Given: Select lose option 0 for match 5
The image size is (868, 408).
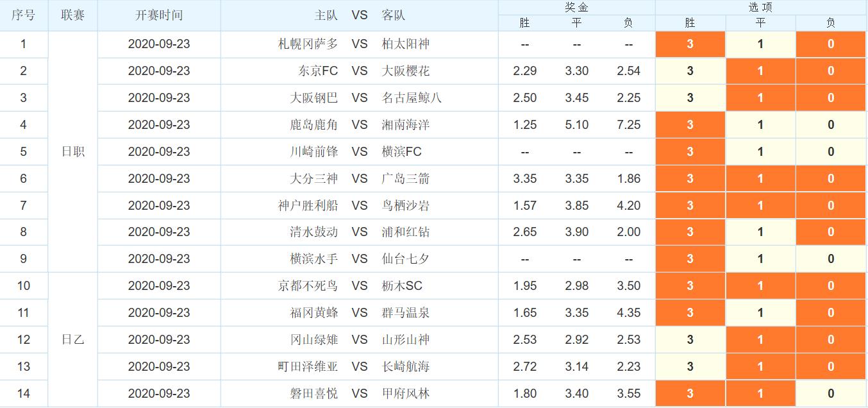Looking at the screenshot, I should click(831, 152).
